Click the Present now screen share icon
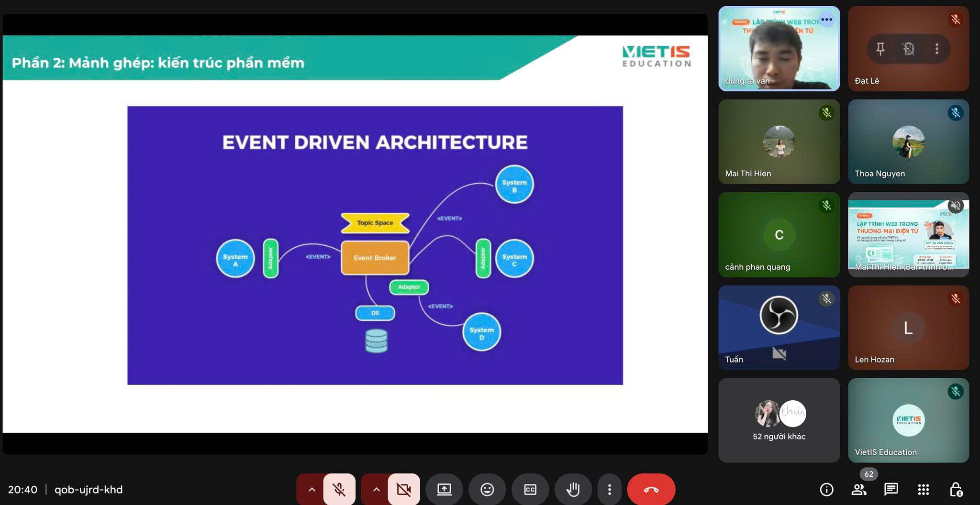 444,489
